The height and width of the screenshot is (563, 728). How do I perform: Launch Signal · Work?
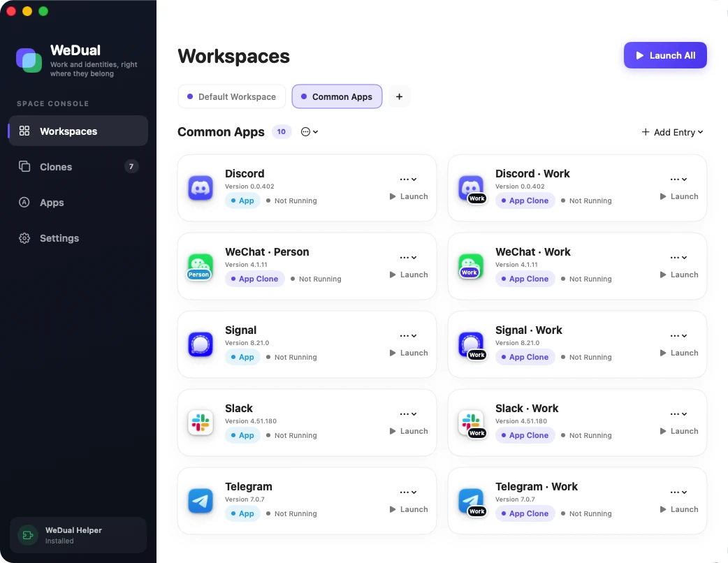pyautogui.click(x=679, y=353)
